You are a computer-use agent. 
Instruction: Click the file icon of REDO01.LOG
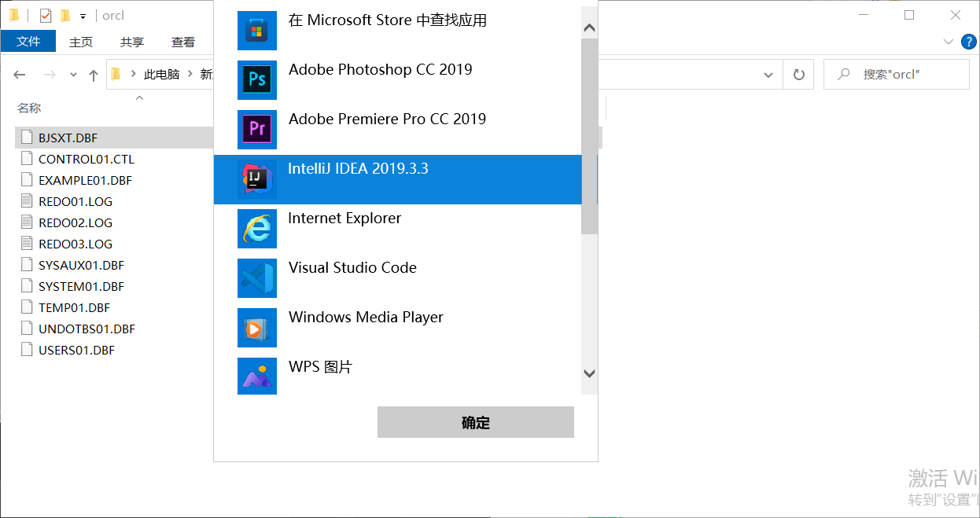point(28,201)
